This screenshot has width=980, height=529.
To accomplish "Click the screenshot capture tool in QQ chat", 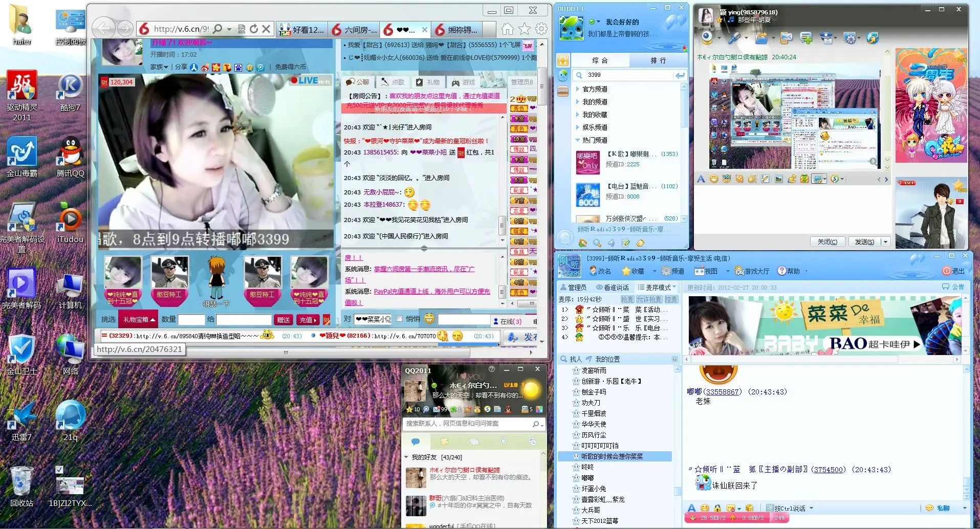I will tap(817, 179).
